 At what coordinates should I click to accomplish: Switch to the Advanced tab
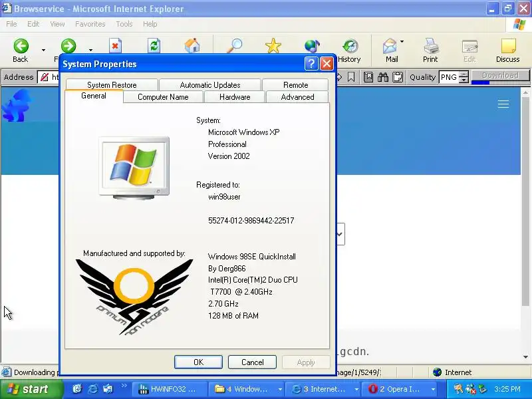pyautogui.click(x=297, y=97)
